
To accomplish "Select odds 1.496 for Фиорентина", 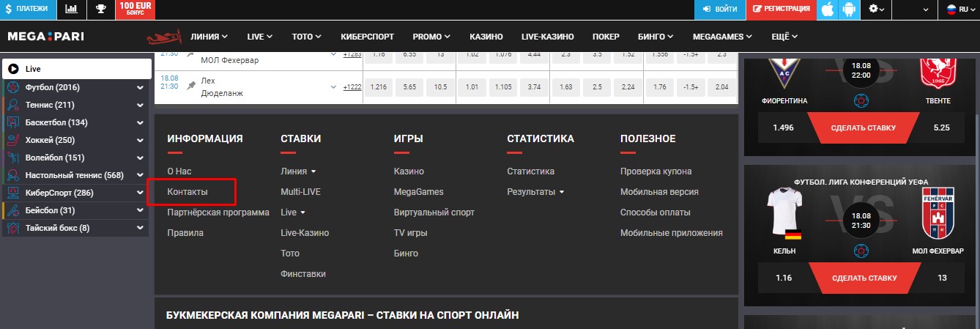I will pos(783,127).
